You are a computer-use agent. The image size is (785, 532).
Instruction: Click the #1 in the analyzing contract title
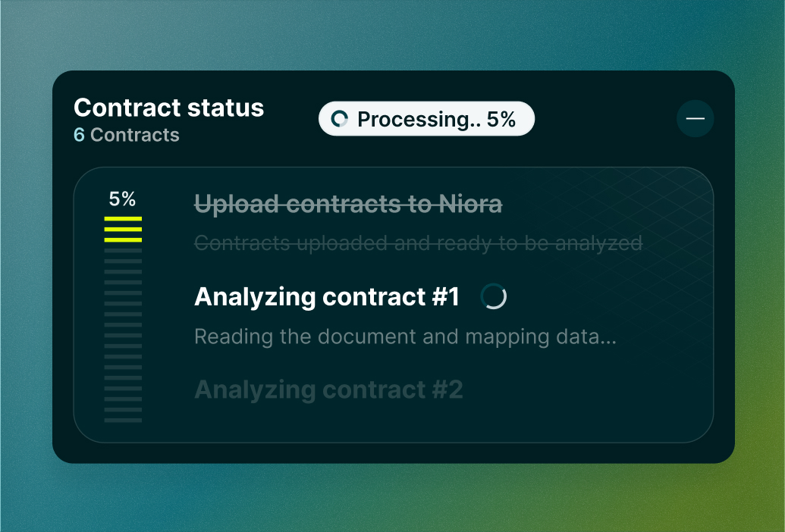pyautogui.click(x=445, y=296)
